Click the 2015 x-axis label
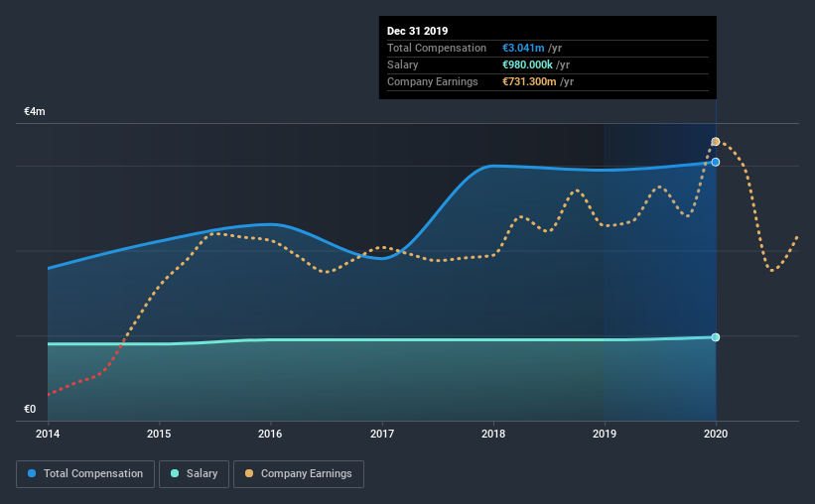 pyautogui.click(x=159, y=434)
